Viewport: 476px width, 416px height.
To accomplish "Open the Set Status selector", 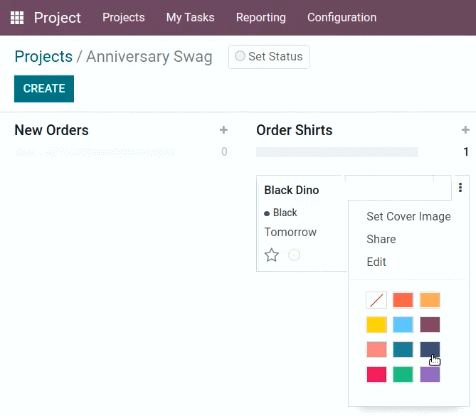I will pyautogui.click(x=269, y=57).
